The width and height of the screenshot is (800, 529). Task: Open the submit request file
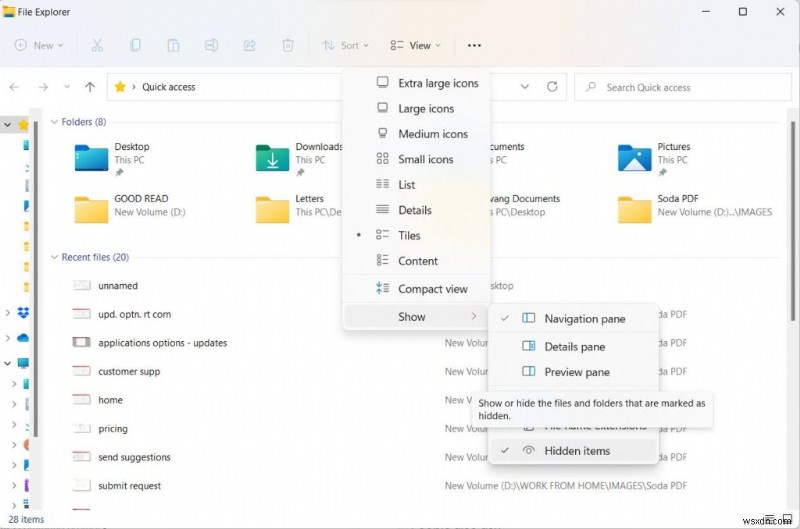(130, 486)
